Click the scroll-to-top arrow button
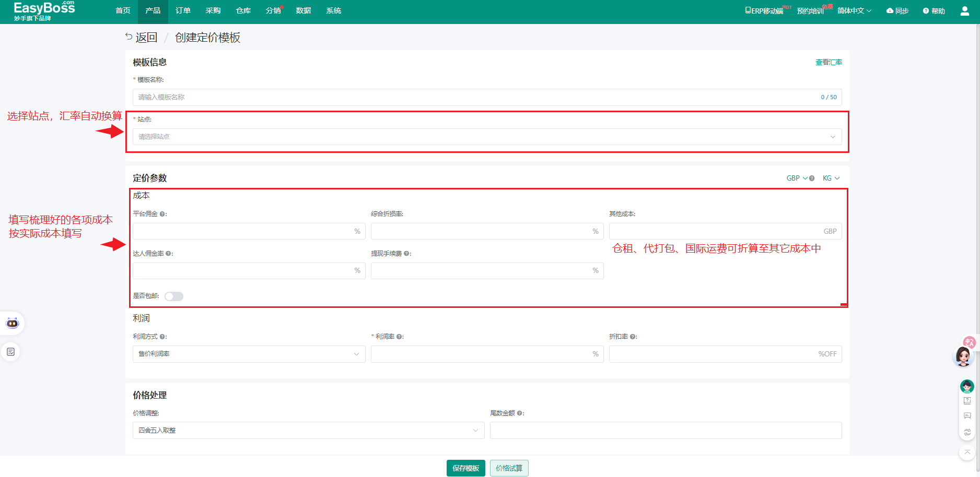This screenshot has height=477, width=980. (967, 452)
